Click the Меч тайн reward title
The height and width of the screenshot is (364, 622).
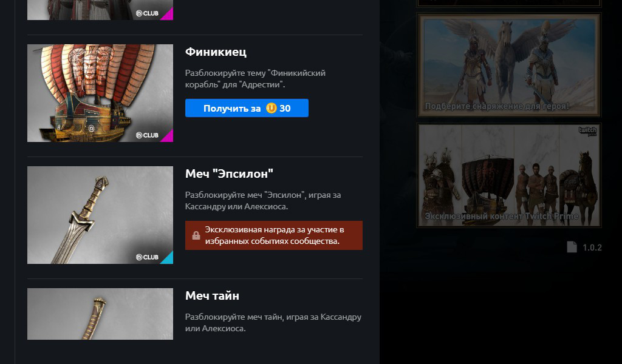pyautogui.click(x=212, y=296)
